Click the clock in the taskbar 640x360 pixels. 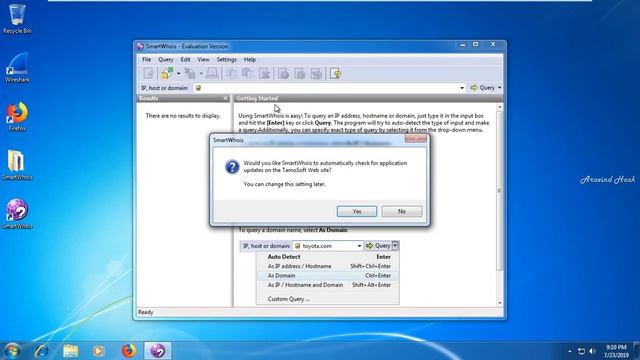(616, 351)
